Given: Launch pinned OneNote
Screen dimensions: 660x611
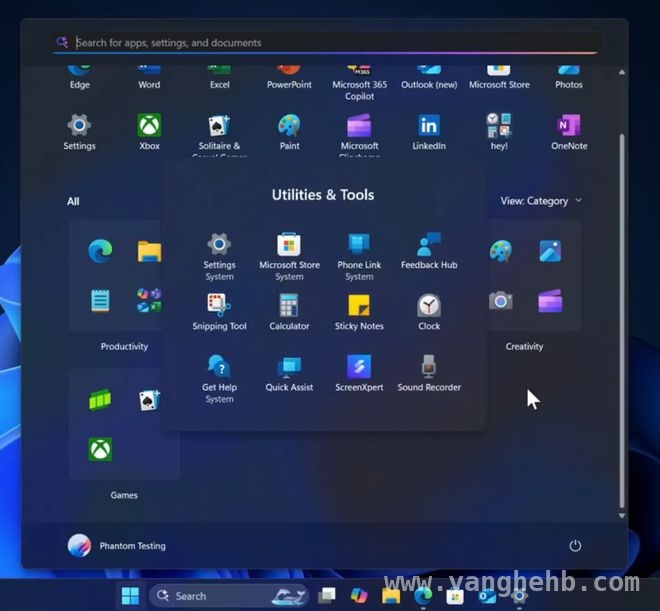Looking at the screenshot, I should pos(569,132).
